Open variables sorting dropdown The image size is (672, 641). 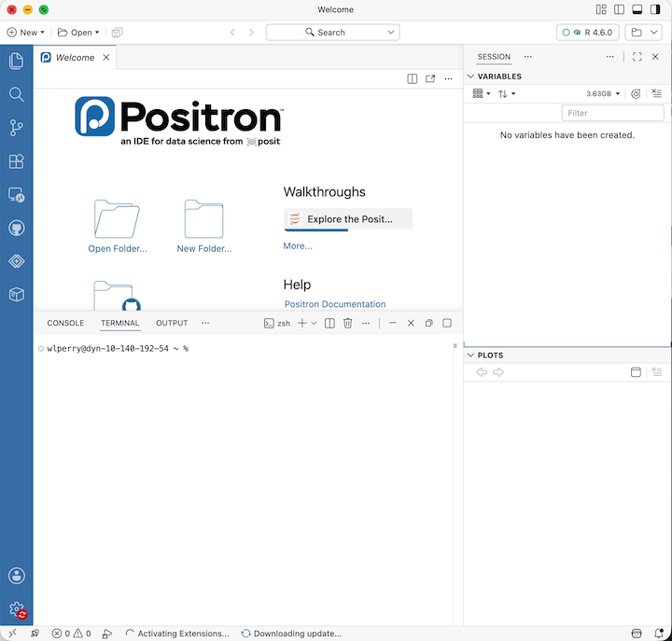507,93
